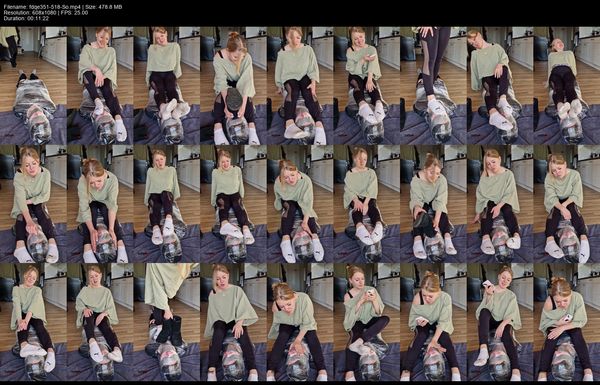Open bottom-row thumbnail of woman holding phone near face
Viewport: 600px width, 385px height.
pos(500,322)
